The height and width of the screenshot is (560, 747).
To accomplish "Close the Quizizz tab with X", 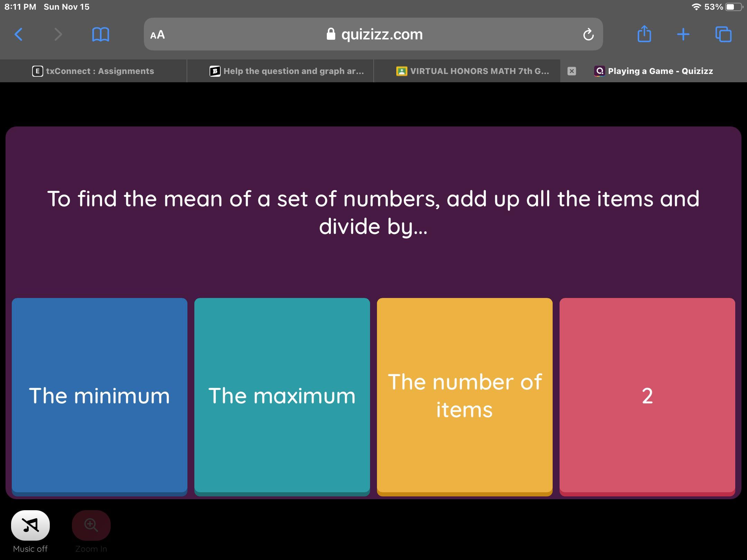I will point(572,71).
